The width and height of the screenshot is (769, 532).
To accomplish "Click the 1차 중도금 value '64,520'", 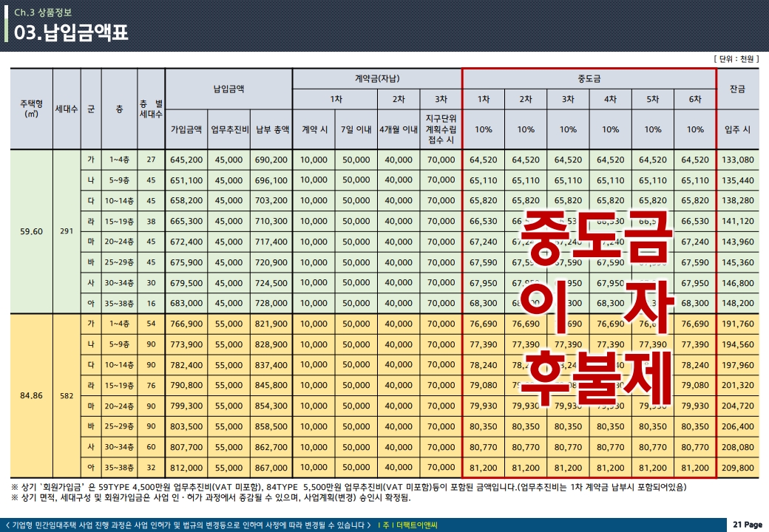I will point(483,160).
